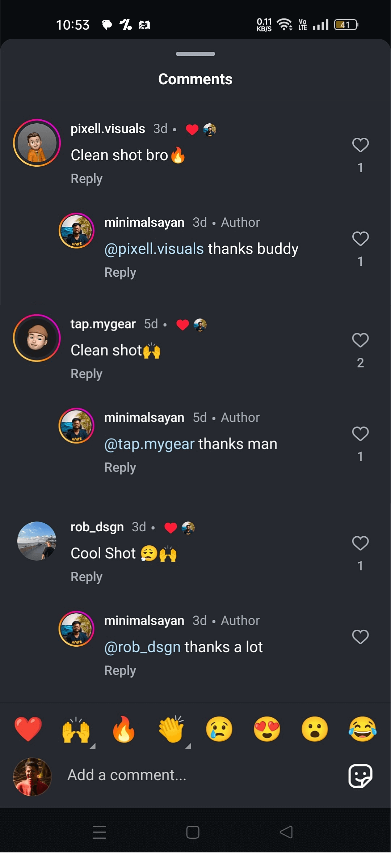This screenshot has width=391, height=868.
Task: Tap the surprised face emoji reaction
Action: pos(315,729)
